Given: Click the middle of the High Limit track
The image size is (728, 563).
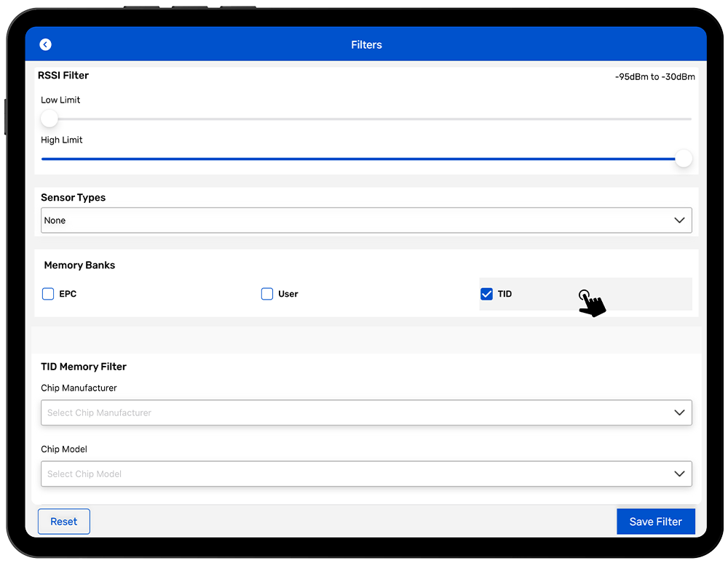Looking at the screenshot, I should pyautogui.click(x=366, y=159).
